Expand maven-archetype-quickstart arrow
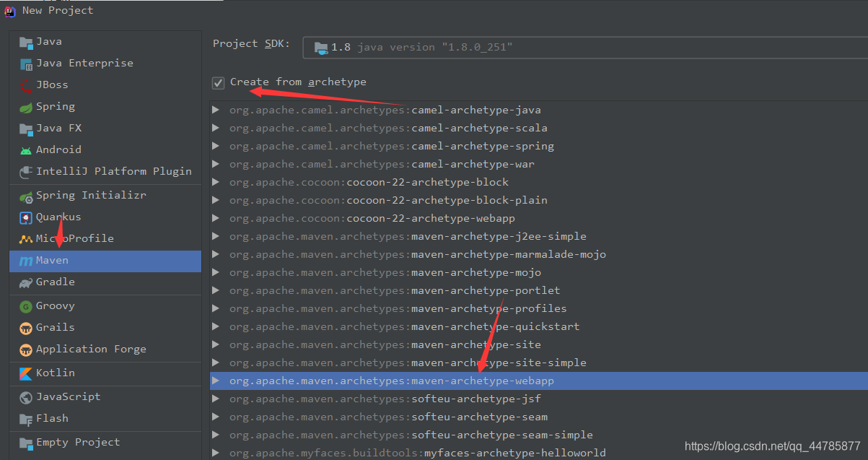868x460 pixels. [216, 327]
